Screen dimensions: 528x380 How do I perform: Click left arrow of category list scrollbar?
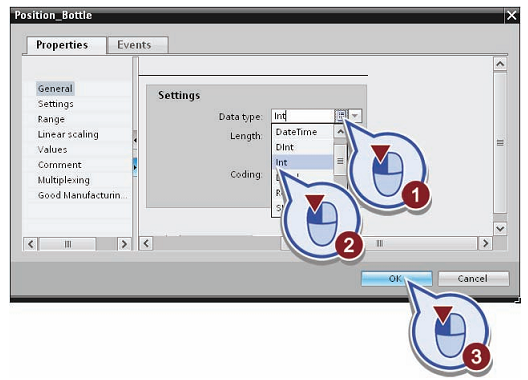coord(31,244)
